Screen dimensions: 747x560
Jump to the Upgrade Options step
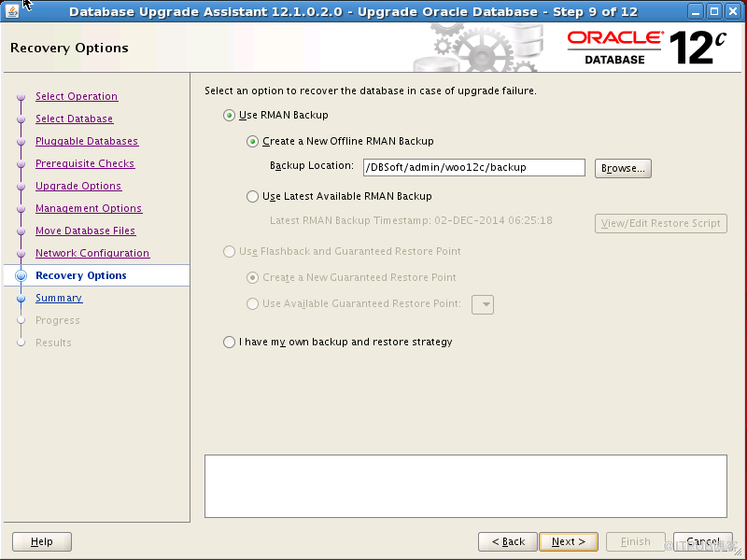pos(78,186)
